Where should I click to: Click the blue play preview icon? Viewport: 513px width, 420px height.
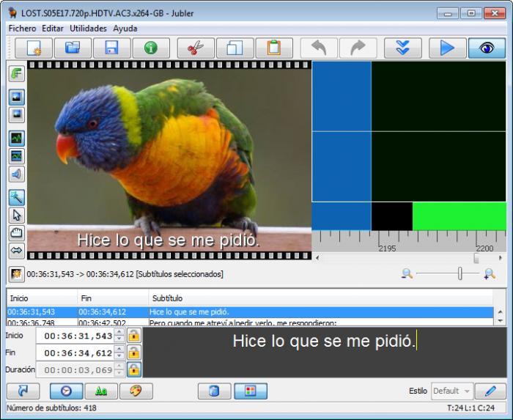tap(446, 48)
